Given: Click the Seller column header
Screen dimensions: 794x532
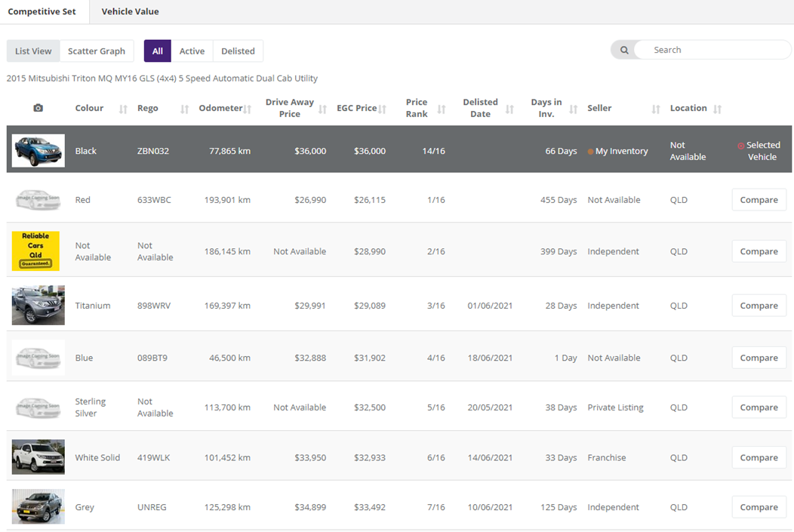Looking at the screenshot, I should (x=599, y=108).
